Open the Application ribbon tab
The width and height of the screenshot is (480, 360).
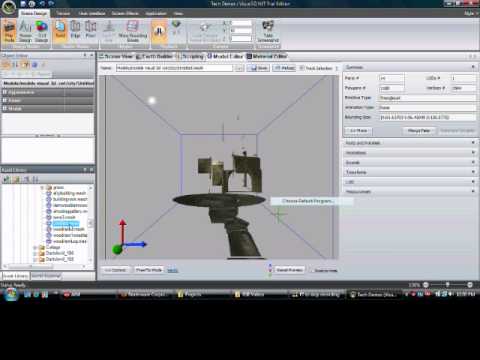pyautogui.click(x=156, y=13)
